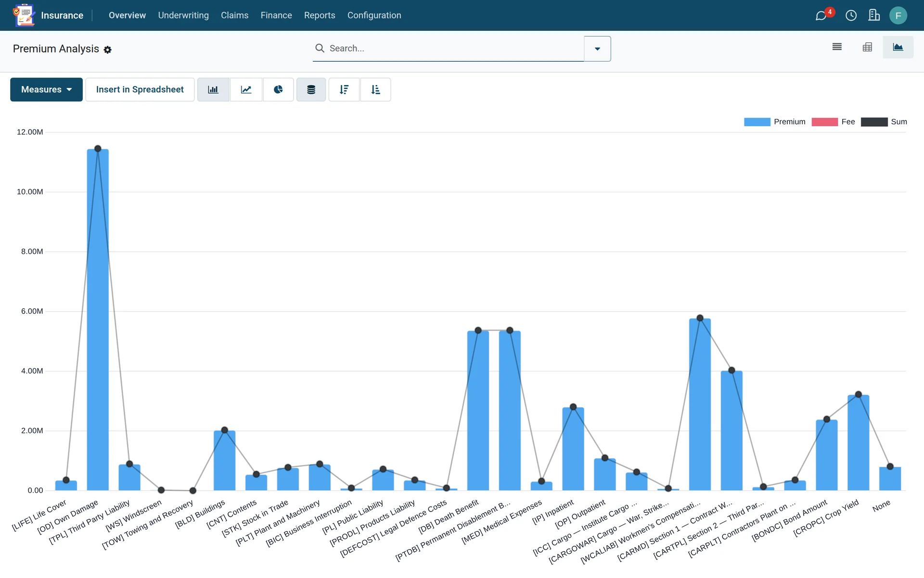The width and height of the screenshot is (924, 578).
Task: Open the activities clock icon
Action: pyautogui.click(x=851, y=15)
